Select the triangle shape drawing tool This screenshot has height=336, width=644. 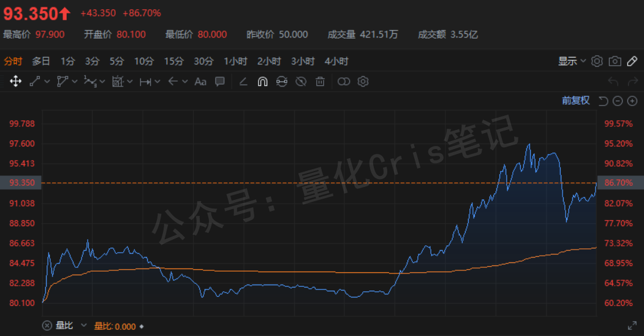(63, 82)
